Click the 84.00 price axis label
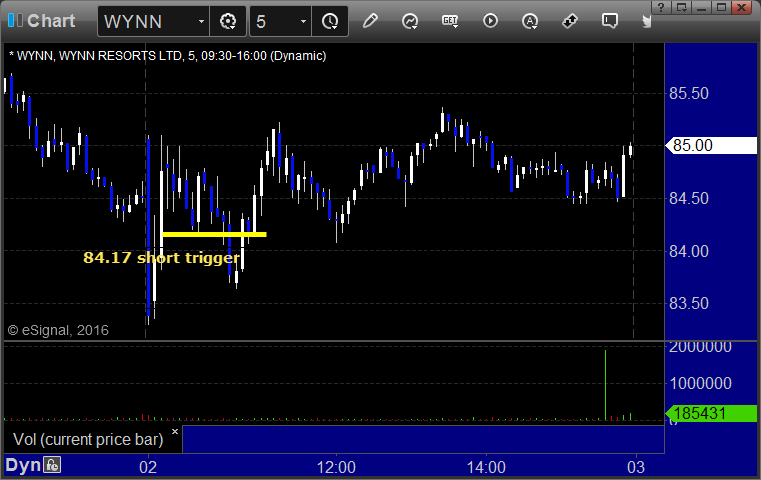Image resolution: width=761 pixels, height=480 pixels. [689, 251]
